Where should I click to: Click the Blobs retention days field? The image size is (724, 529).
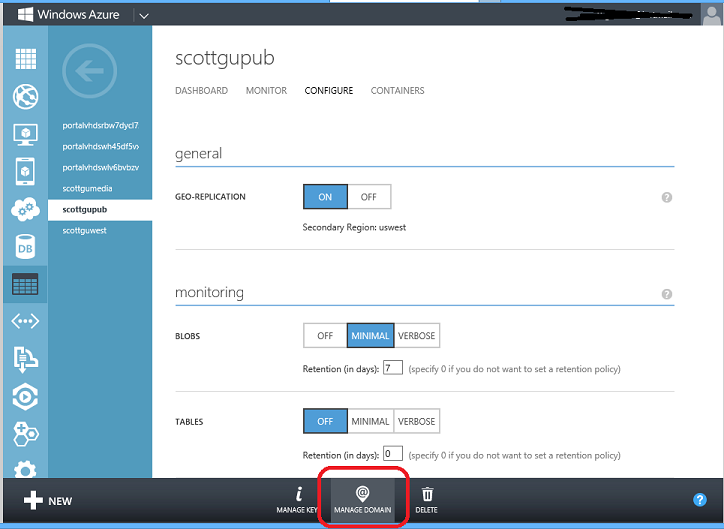click(393, 368)
